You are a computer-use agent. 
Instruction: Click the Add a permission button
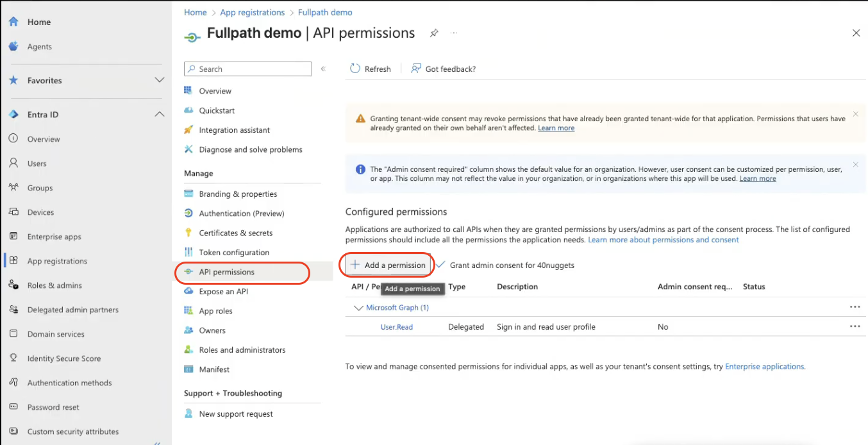pos(388,265)
